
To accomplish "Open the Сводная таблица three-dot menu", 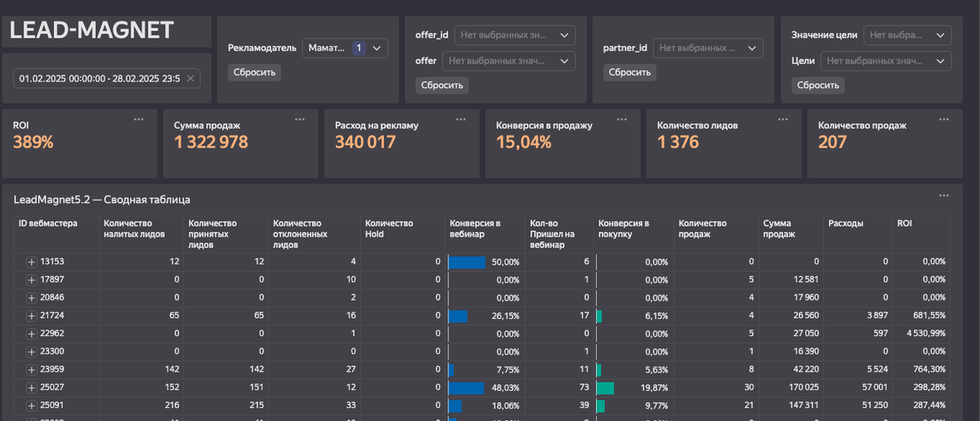I will (944, 196).
